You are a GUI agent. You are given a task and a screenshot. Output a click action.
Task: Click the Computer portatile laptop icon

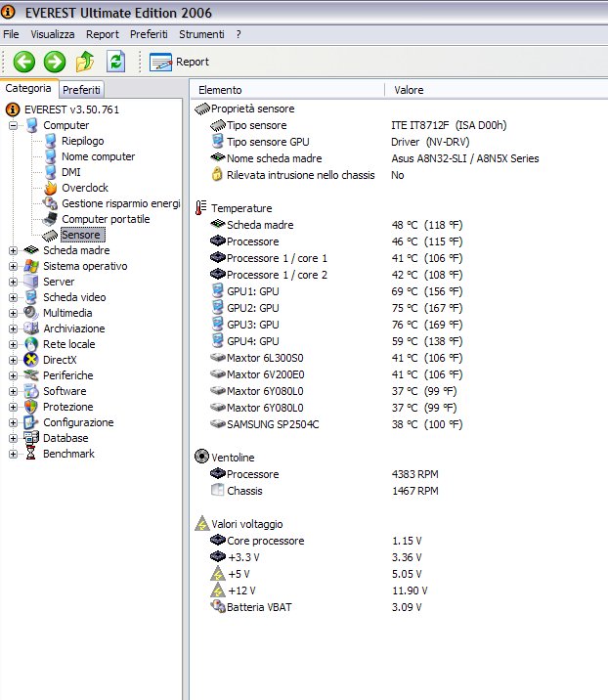click(50, 219)
